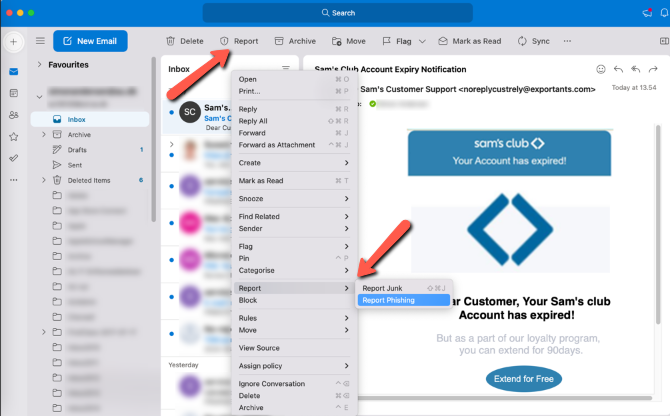
Task: Choose Block in the context menu
Action: (294, 300)
